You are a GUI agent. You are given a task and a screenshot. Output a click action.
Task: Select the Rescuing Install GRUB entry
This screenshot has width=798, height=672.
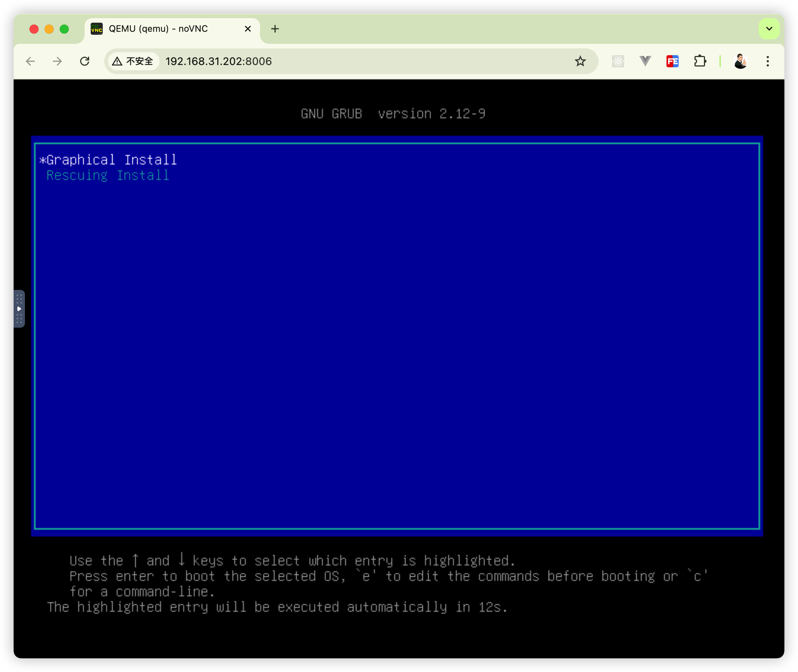(107, 176)
